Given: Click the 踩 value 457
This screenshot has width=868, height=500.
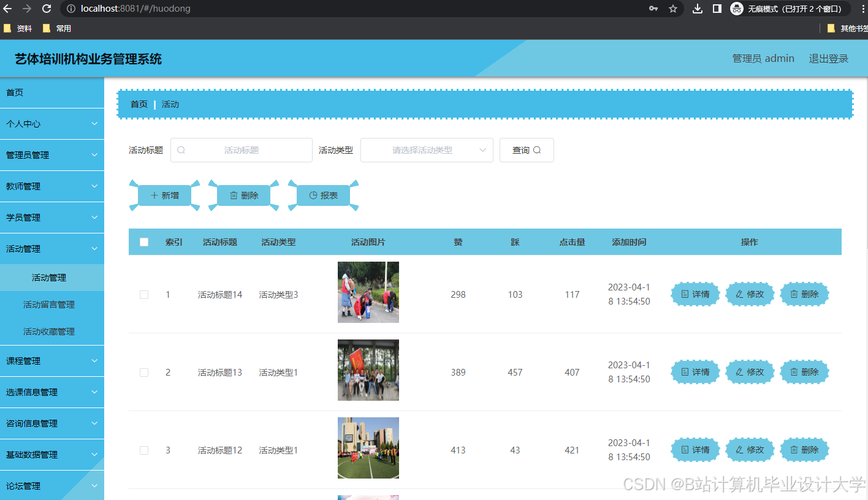Looking at the screenshot, I should (515, 373).
